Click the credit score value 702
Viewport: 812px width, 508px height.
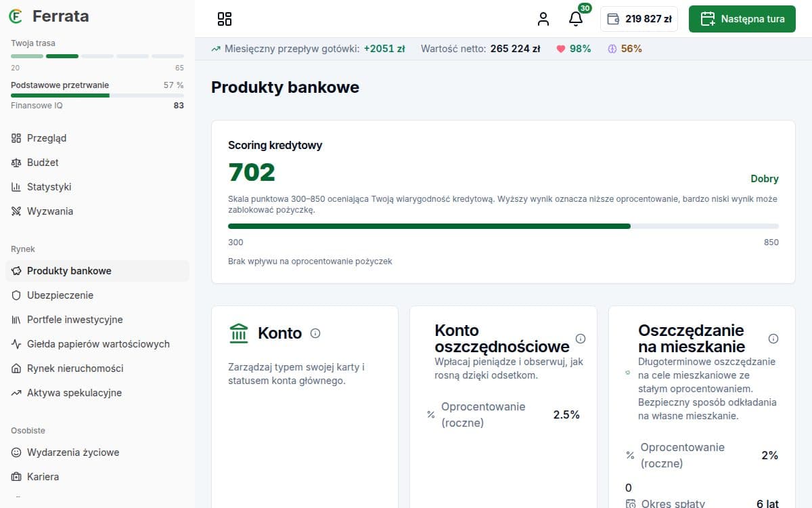point(252,173)
